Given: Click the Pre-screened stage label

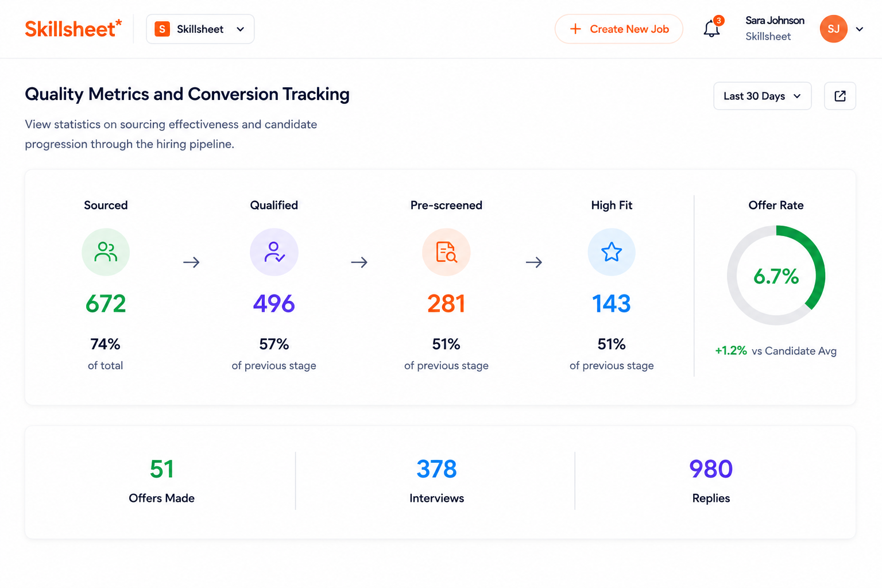Looking at the screenshot, I should coord(446,205).
